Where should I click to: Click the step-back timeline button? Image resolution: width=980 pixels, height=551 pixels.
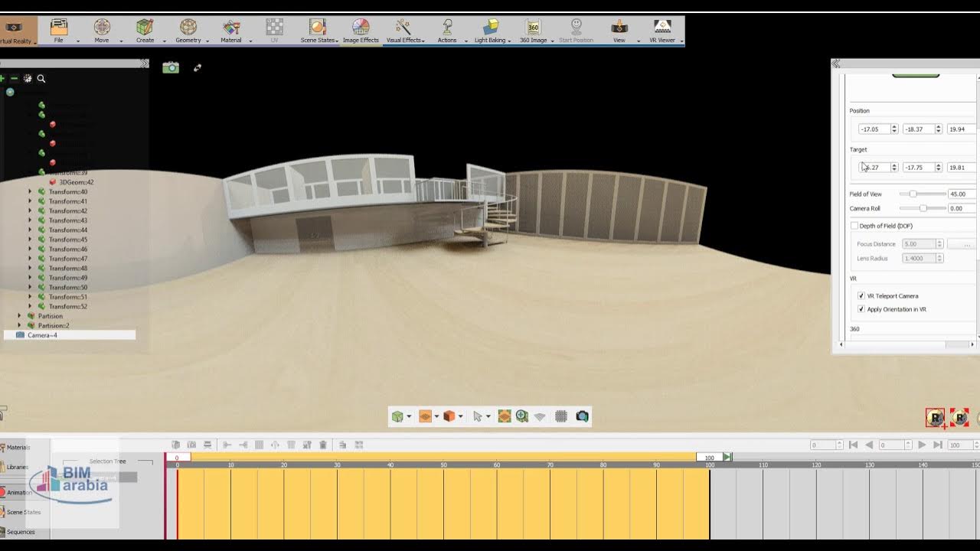pyautogui.click(x=869, y=445)
